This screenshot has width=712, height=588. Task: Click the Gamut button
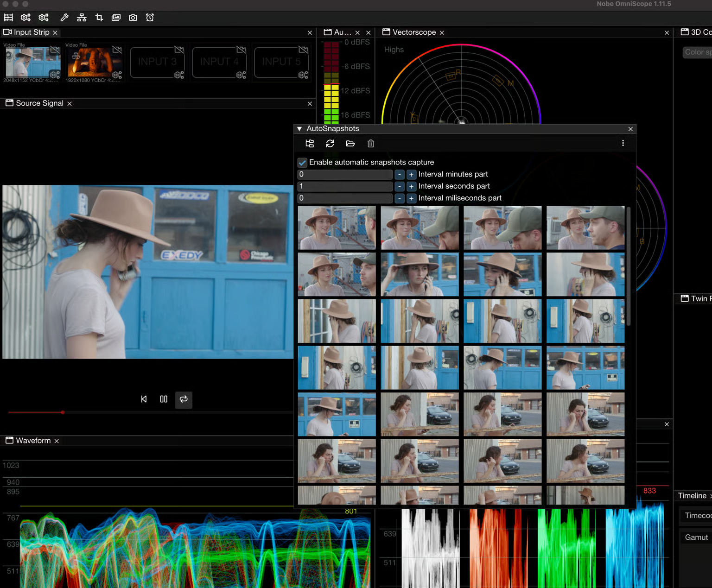[x=696, y=537]
